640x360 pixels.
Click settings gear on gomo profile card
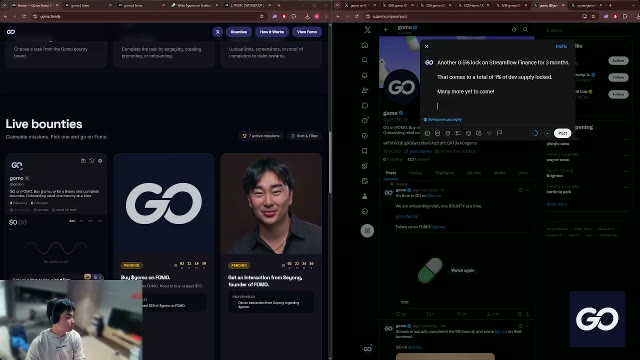point(100,161)
